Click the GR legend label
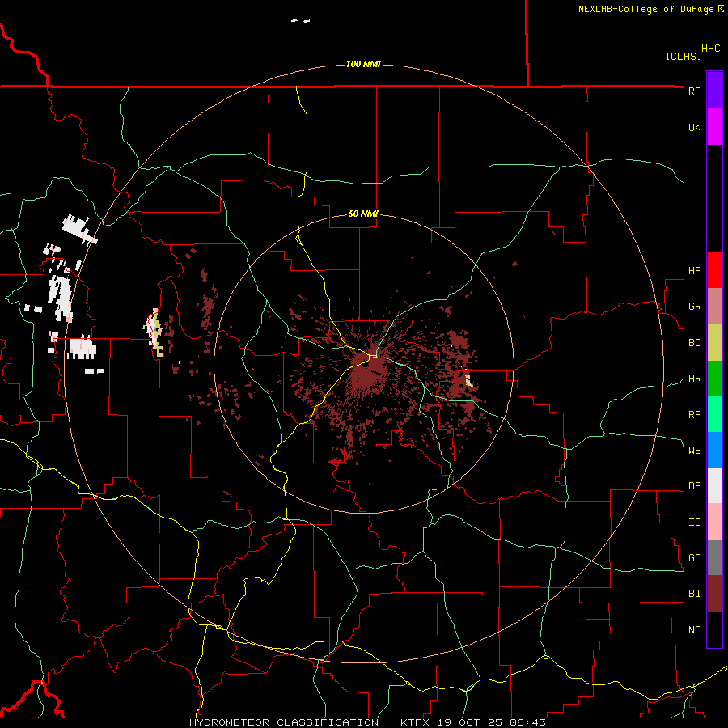Image resolution: width=728 pixels, height=728 pixels. (694, 307)
